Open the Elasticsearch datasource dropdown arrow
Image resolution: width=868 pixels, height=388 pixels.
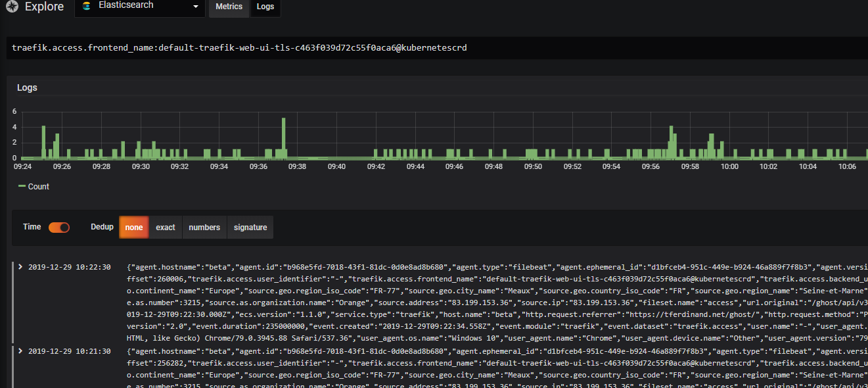[x=196, y=7]
